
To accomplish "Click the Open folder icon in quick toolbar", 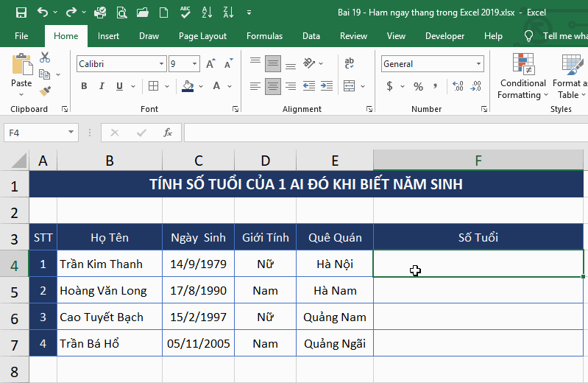I will 143,13.
